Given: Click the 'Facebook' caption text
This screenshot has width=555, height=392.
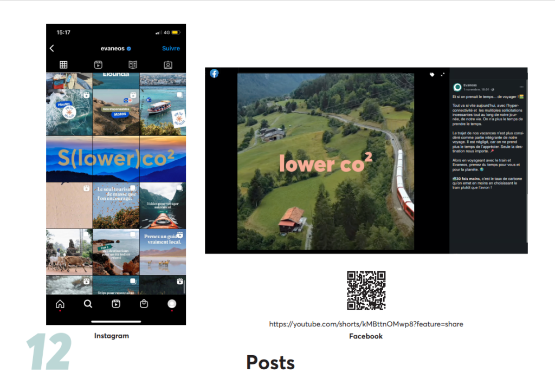Looking at the screenshot, I should (x=366, y=336).
